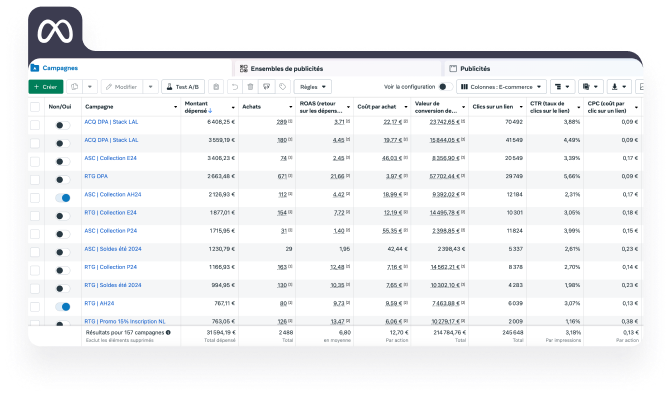Click info icon beside Résultats pour 157 campagnes
Image resolution: width=670 pixels, height=394 pixels.
pyautogui.click(x=168, y=332)
